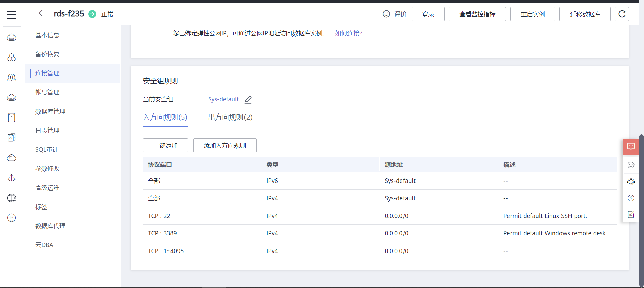644x288 pixels.
Task: Switch to the 入方向规则(5) tab
Action: click(x=165, y=117)
